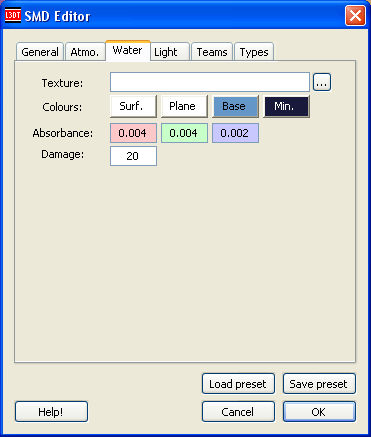
Task: Choose the Base water colour
Action: point(235,106)
